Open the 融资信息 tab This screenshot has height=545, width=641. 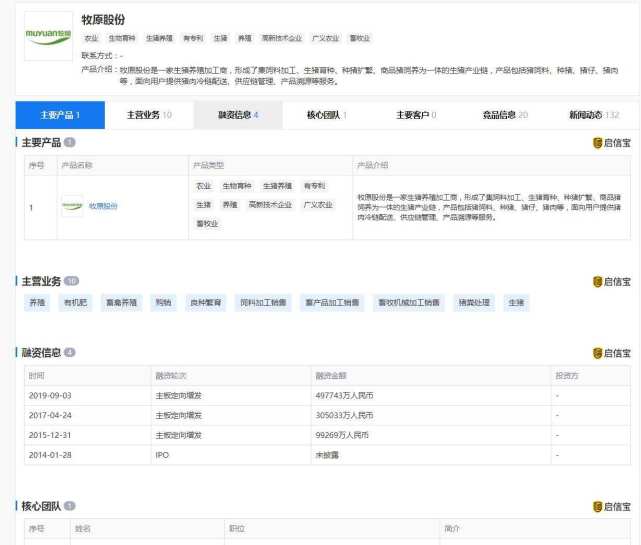point(238,115)
